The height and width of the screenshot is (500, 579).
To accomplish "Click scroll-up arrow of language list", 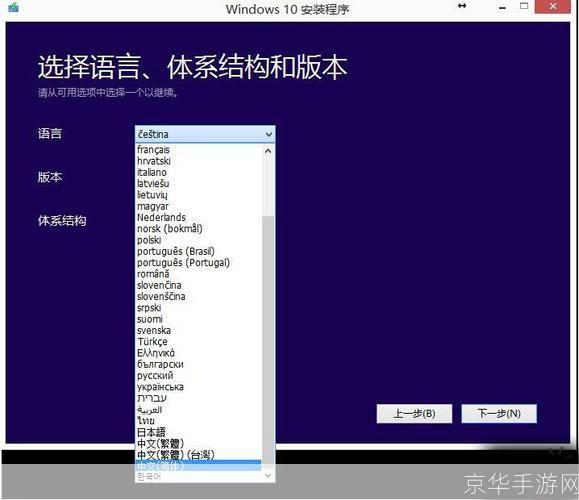I will point(268,151).
